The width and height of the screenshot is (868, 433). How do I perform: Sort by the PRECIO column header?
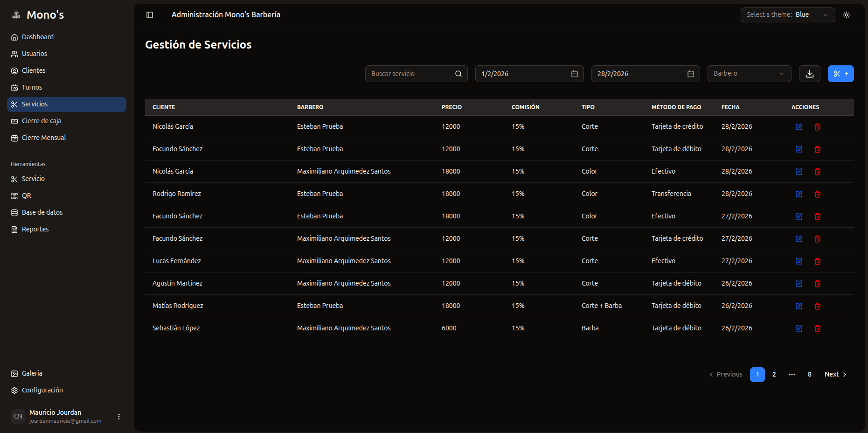[x=451, y=107]
